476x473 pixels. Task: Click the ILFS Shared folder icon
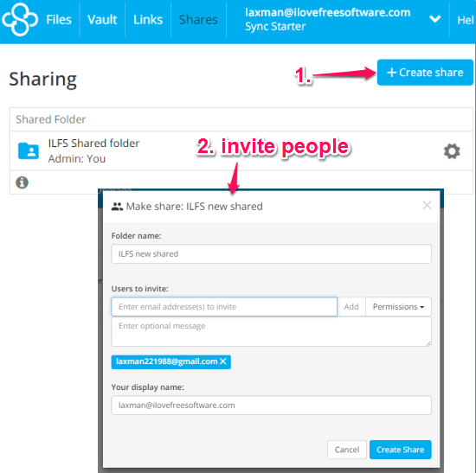(x=29, y=150)
